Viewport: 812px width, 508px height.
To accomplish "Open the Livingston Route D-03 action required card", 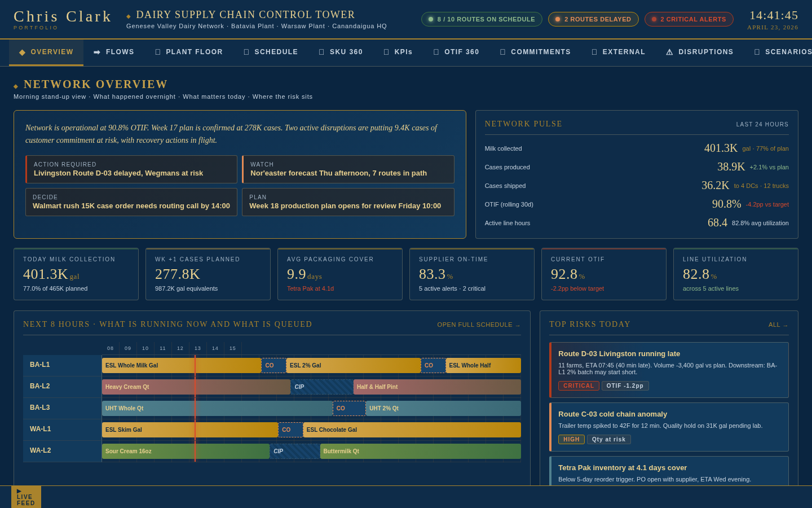I will (131, 169).
